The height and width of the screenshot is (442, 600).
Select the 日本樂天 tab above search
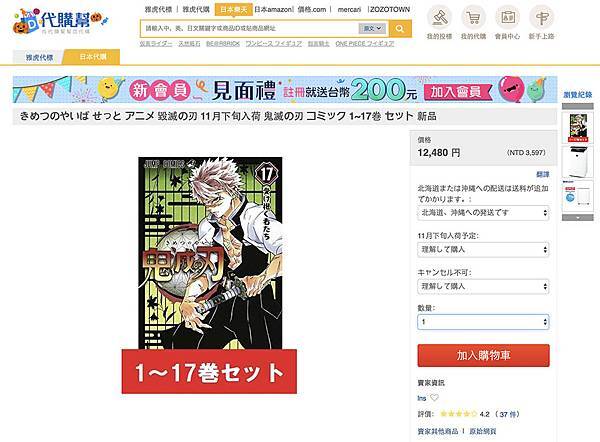(x=233, y=9)
